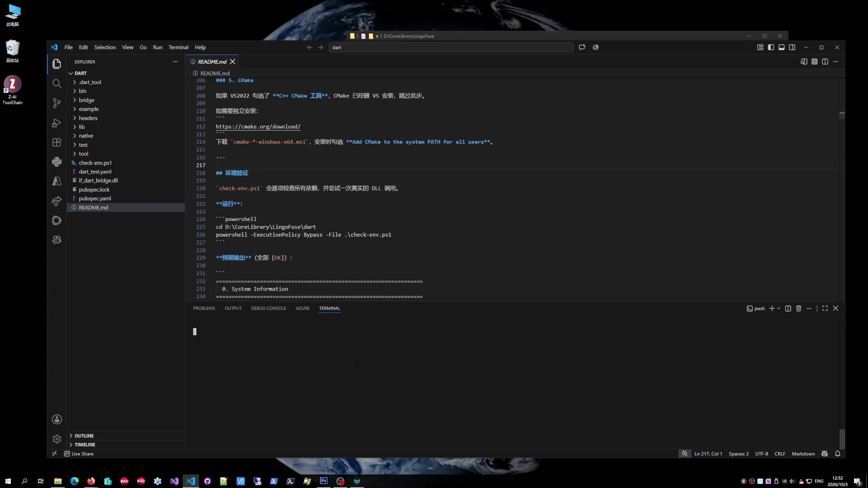Split the terminal pane

788,308
